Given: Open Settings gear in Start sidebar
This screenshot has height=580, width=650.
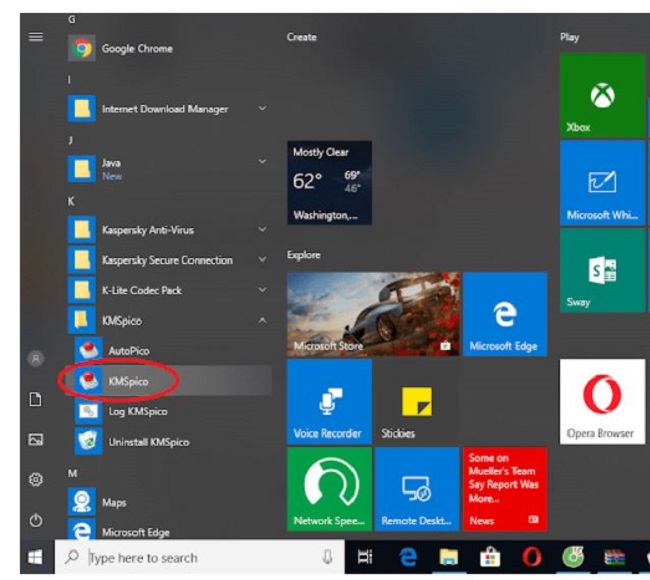Looking at the screenshot, I should tap(36, 479).
